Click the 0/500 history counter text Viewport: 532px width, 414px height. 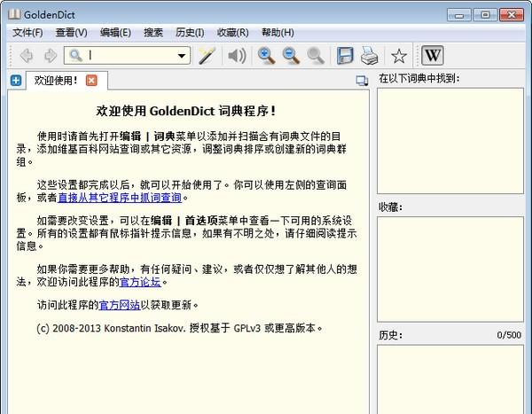pyautogui.click(x=509, y=335)
